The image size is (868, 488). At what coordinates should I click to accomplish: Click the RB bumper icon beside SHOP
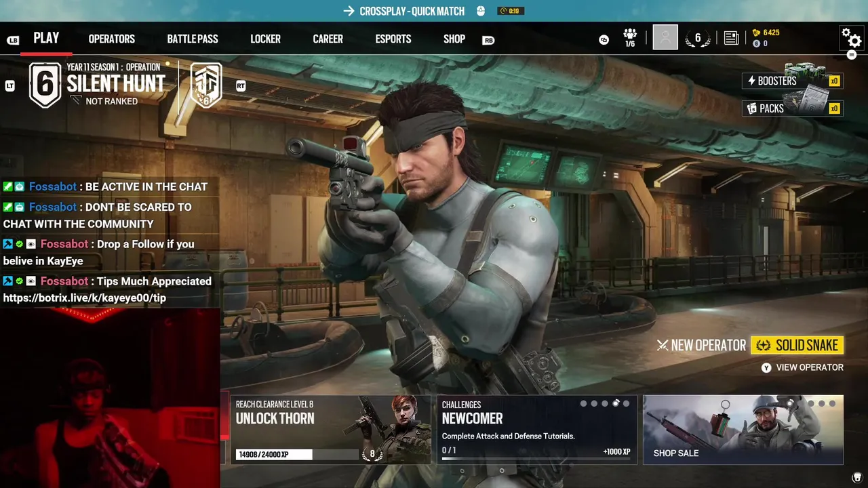[488, 40]
